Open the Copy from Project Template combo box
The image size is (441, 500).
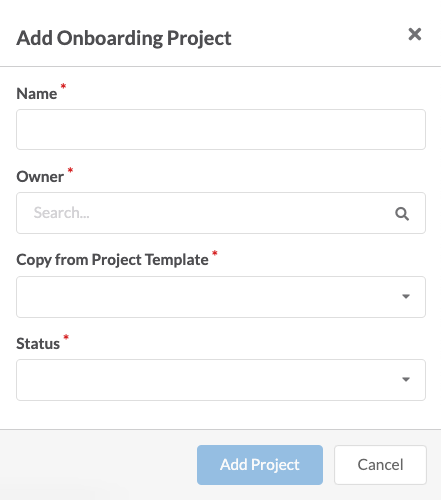[x=221, y=297]
